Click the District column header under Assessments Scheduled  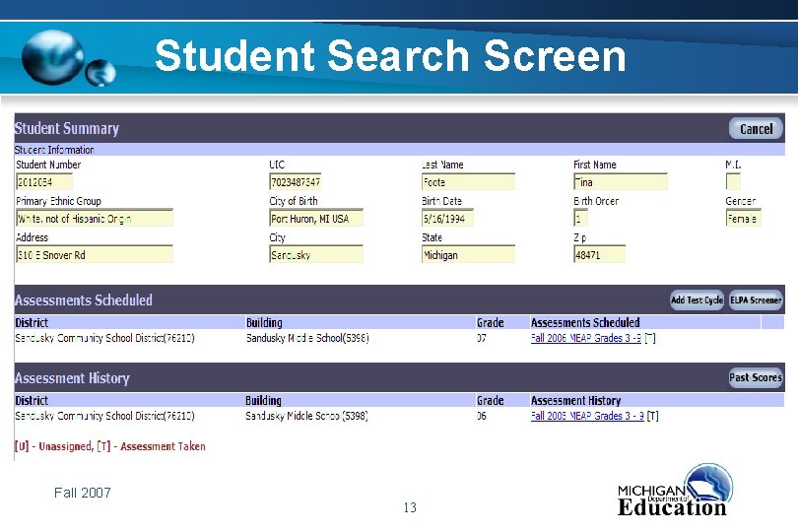tap(32, 323)
